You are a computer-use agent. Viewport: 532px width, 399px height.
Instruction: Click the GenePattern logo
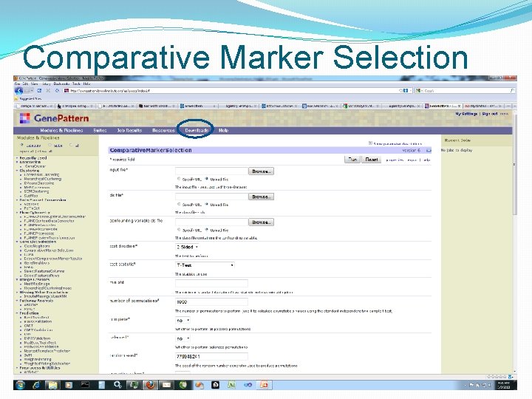tap(54, 118)
